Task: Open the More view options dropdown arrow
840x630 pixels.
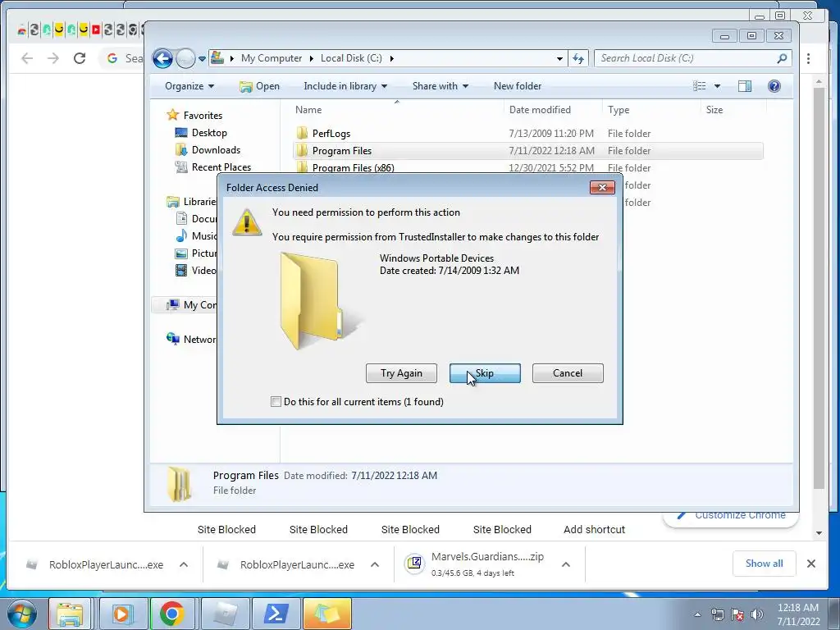Action: 717,85
